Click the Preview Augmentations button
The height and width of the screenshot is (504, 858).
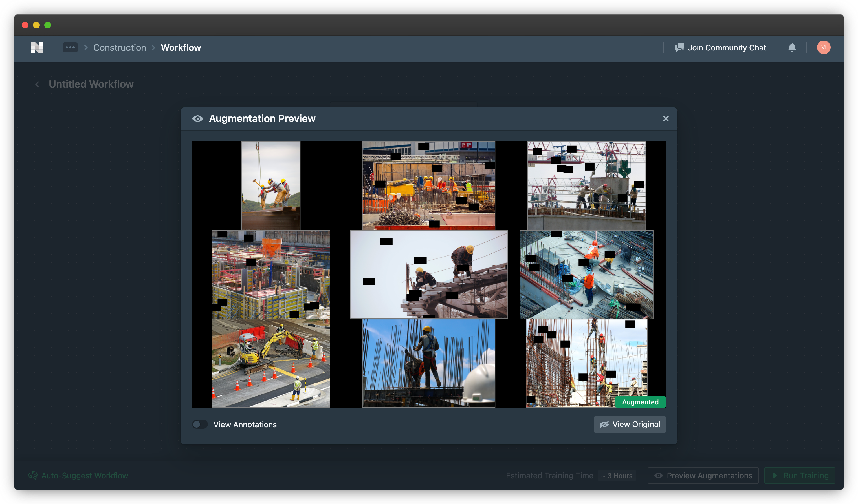[x=703, y=476]
